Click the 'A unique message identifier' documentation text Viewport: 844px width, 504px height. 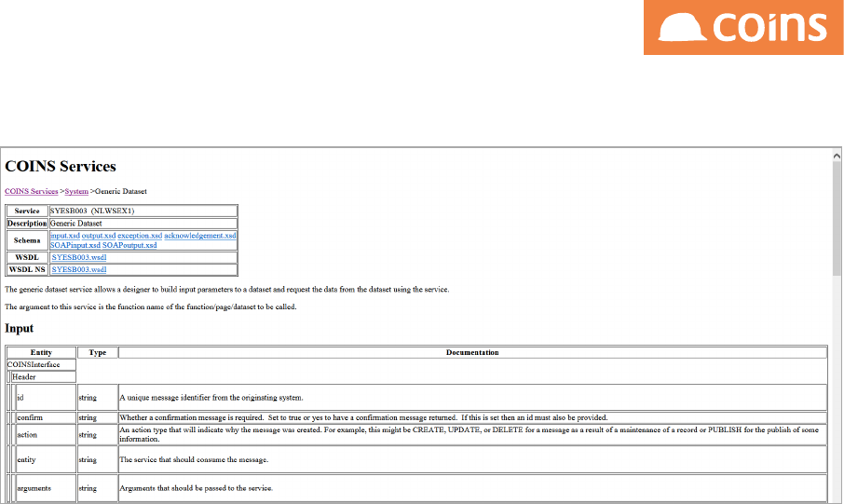(x=211, y=398)
